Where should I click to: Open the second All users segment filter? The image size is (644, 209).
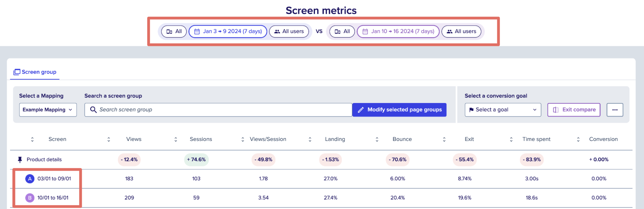[x=461, y=32]
